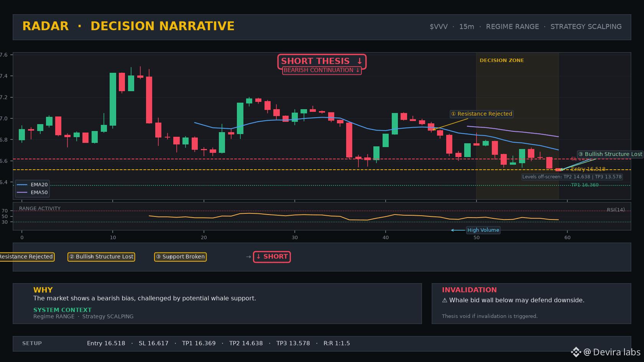This screenshot has width=644, height=362.
Task: Click the tall red candle near bar 14
Action: point(149,100)
